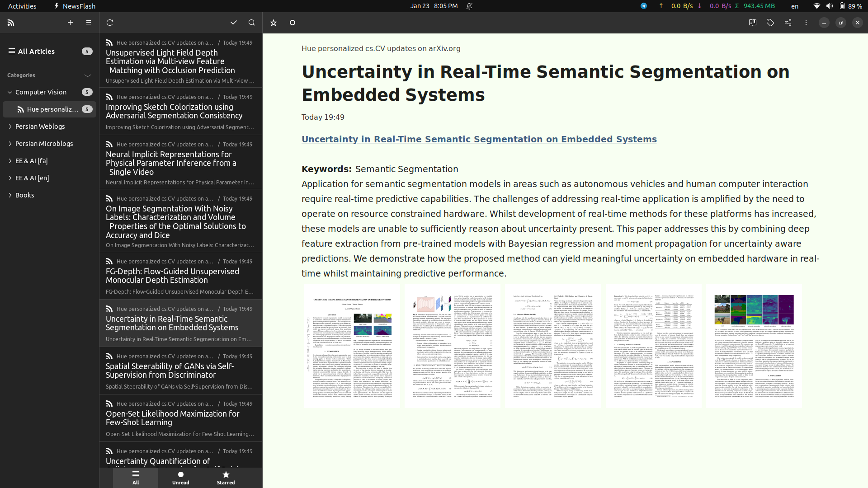The image size is (868, 488).
Task: Expand the Categories section
Action: pyautogui.click(x=88, y=75)
